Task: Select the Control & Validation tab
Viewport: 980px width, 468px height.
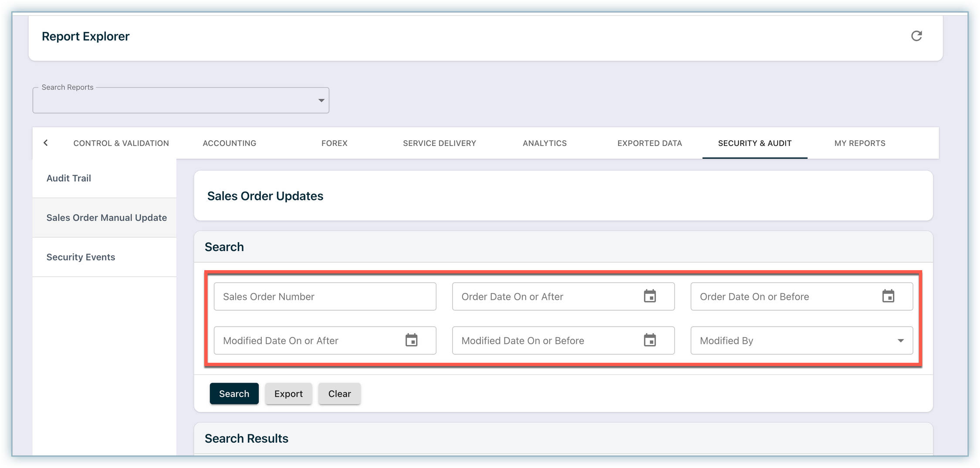Action: tap(121, 143)
